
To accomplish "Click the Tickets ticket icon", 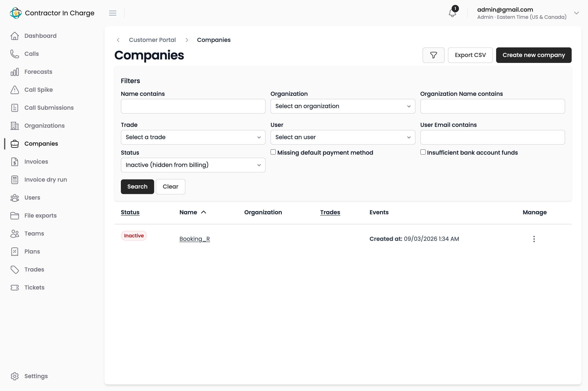I will [15, 287].
